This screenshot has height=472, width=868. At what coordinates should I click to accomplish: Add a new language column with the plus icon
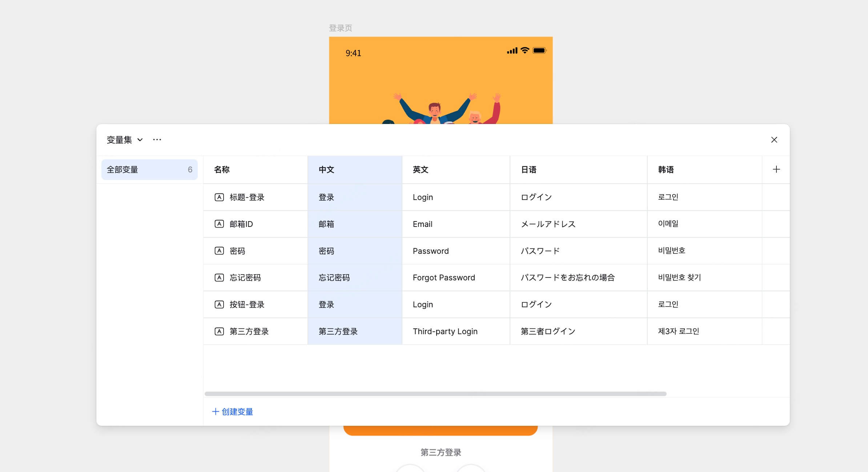[x=776, y=169]
